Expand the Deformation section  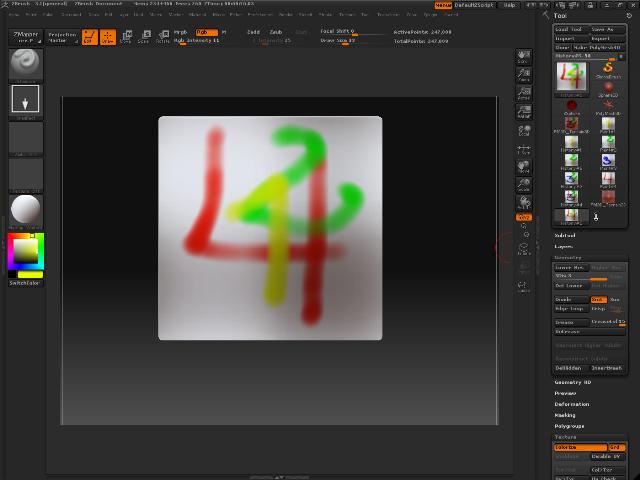[571, 404]
